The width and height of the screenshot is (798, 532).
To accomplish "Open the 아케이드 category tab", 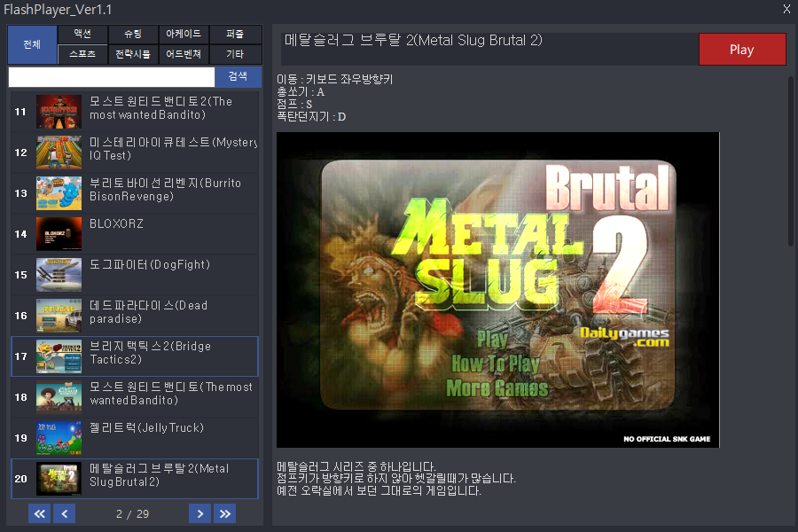I will tap(184, 34).
